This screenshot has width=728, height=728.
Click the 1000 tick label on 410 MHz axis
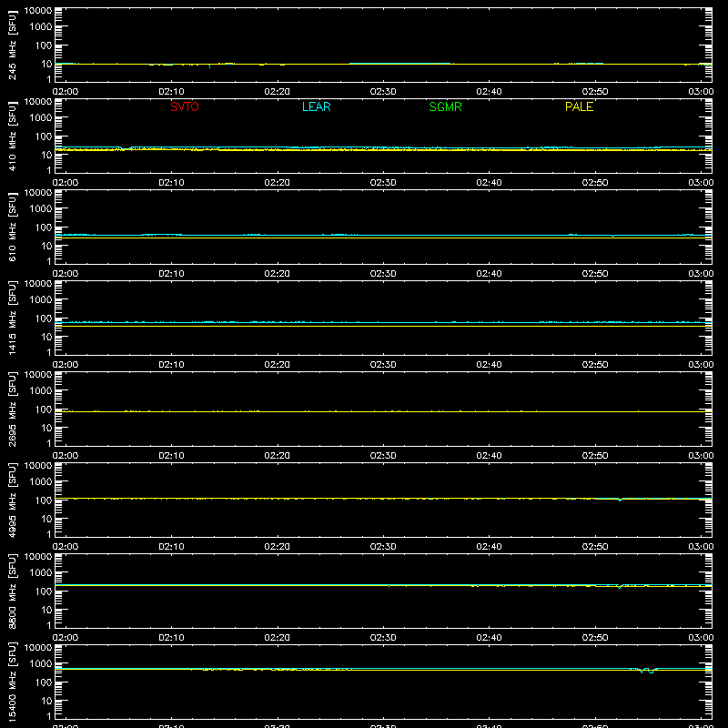(x=41, y=118)
